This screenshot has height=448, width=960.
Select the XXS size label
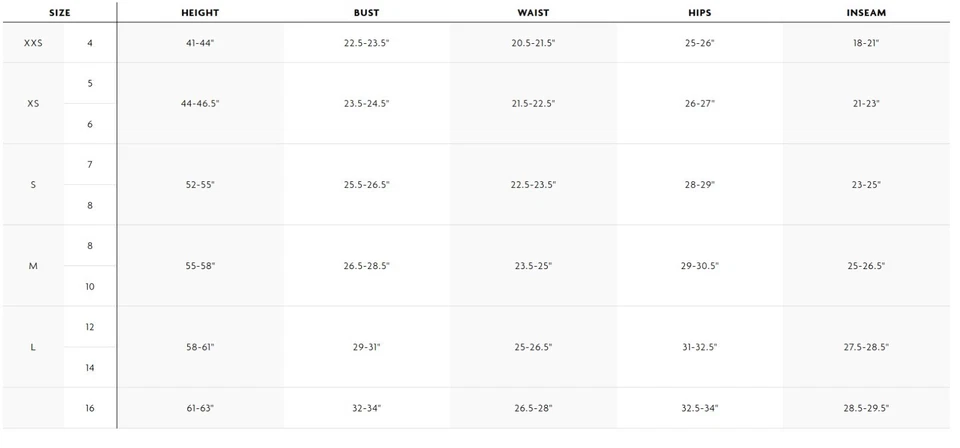tap(33, 43)
